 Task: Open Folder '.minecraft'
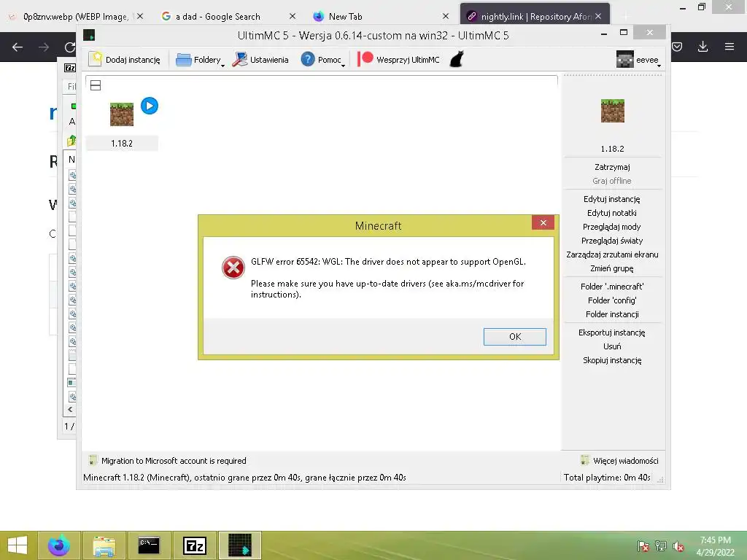[612, 287]
